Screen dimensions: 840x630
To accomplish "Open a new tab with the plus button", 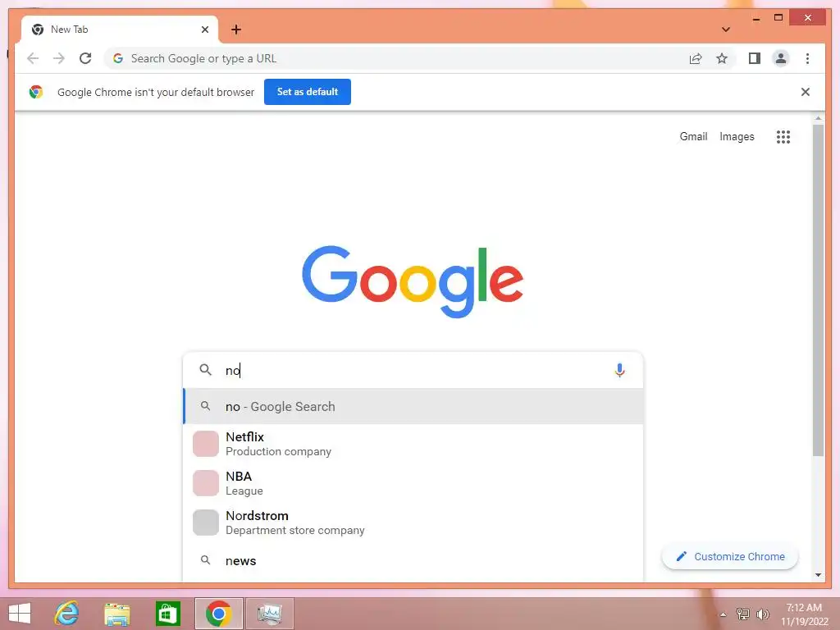I will coord(236,30).
